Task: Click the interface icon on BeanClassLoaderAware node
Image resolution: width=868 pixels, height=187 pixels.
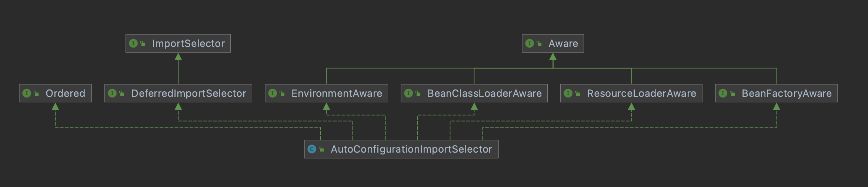Action: click(408, 93)
